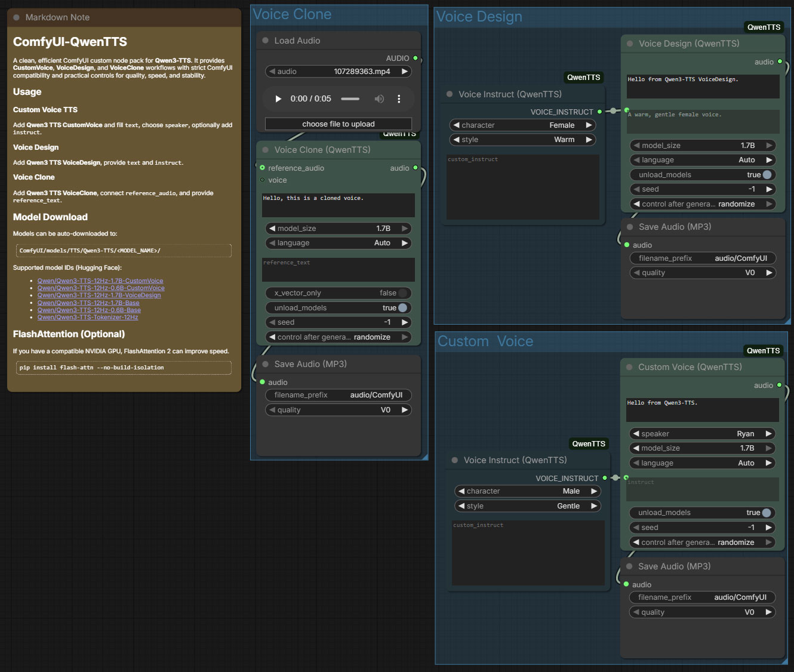Click the Voice Clone group title
The image size is (794, 672).
coord(292,14)
